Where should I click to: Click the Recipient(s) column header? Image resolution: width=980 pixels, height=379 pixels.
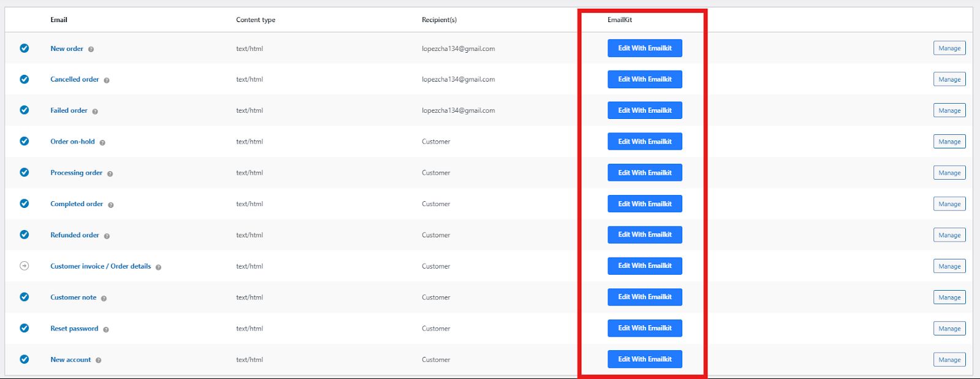click(439, 20)
